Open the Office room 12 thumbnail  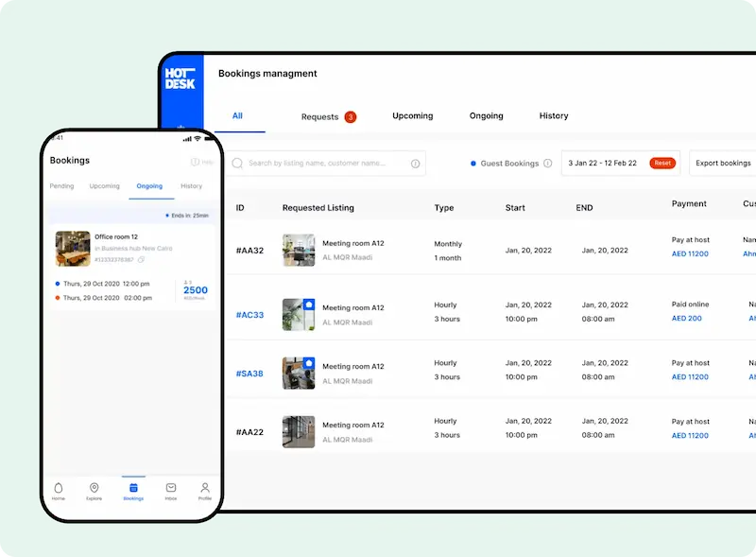73,248
